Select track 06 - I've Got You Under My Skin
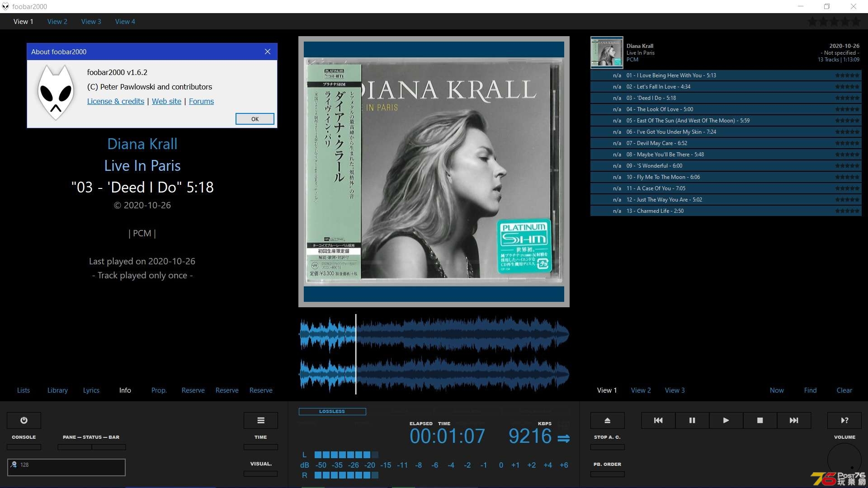The image size is (868, 488). 726,132
